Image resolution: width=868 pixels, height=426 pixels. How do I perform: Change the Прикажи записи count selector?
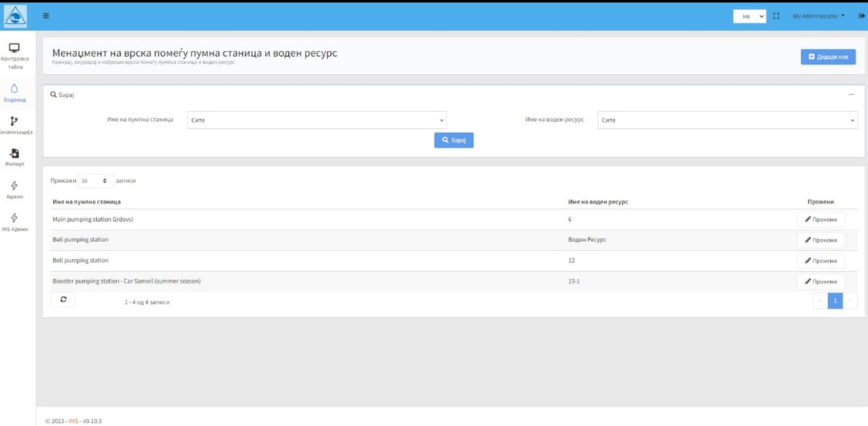(x=96, y=181)
